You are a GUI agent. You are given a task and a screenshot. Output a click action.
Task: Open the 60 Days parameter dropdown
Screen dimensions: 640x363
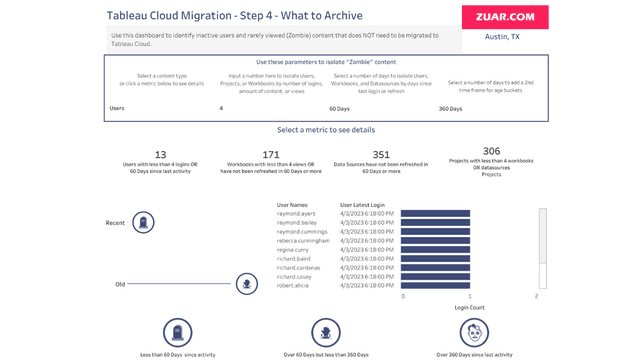[380, 109]
